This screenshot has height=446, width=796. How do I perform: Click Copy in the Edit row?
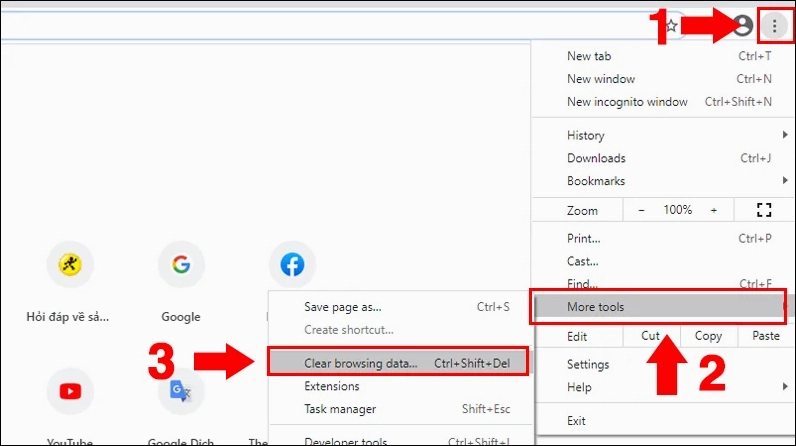tap(708, 336)
